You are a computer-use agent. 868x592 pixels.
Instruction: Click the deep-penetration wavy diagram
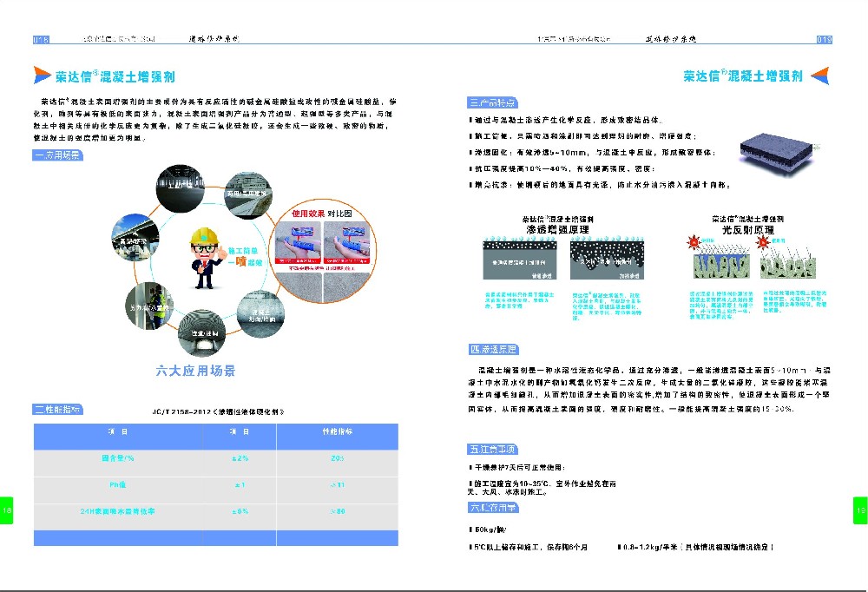click(607, 258)
